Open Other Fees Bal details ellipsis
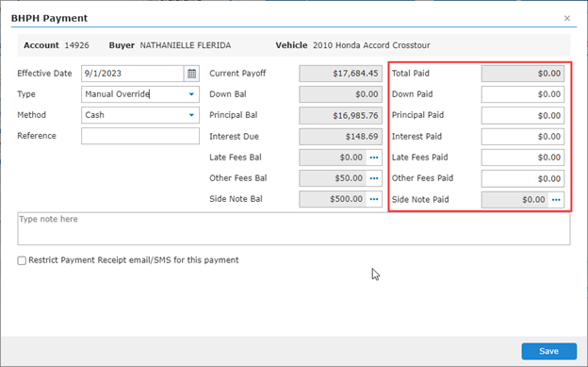Viewport: 588px width, 367px height. pyautogui.click(x=374, y=178)
